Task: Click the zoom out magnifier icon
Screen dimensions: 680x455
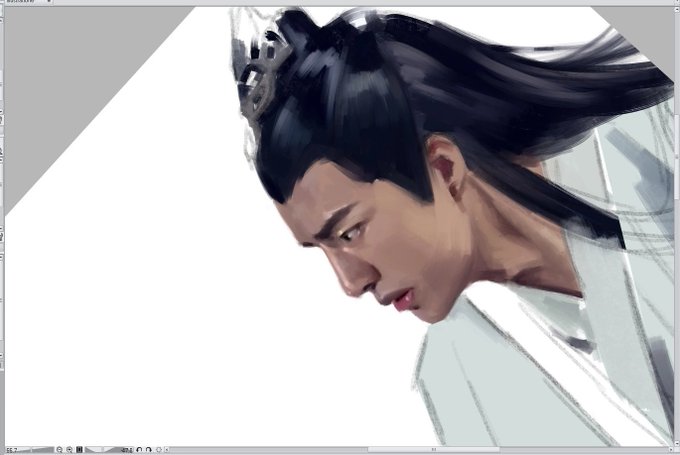Action: click(59, 450)
